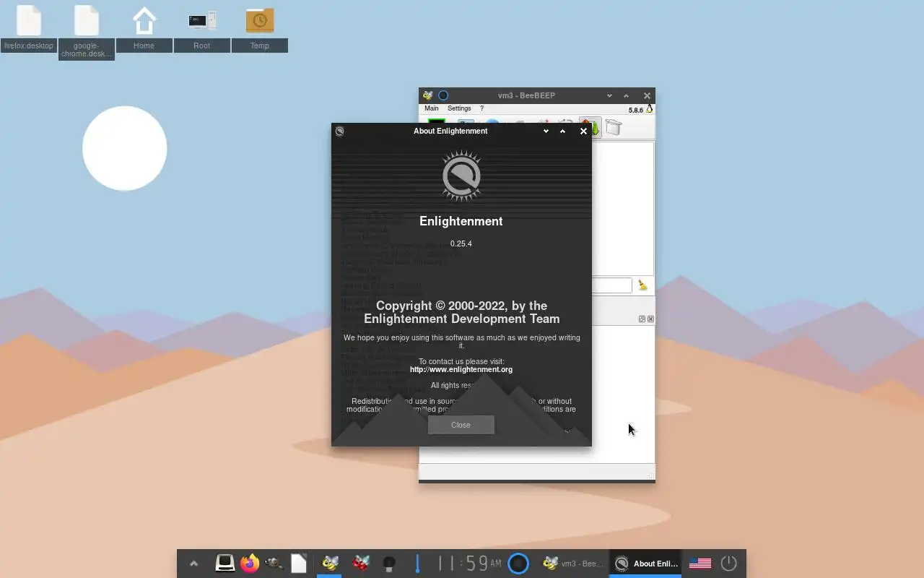Switch to vm3 - BeeBEEP taskbar entry
The width and height of the screenshot is (924, 578).
pyautogui.click(x=573, y=564)
